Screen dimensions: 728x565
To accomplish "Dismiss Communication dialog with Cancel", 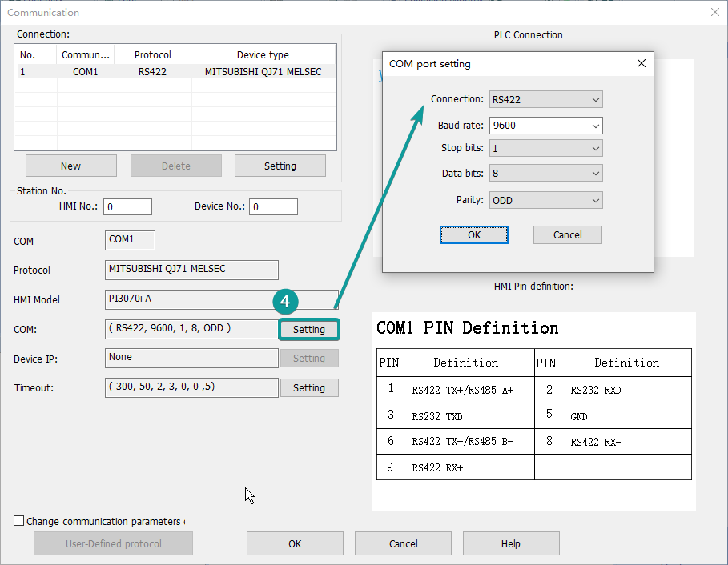I will (x=403, y=543).
